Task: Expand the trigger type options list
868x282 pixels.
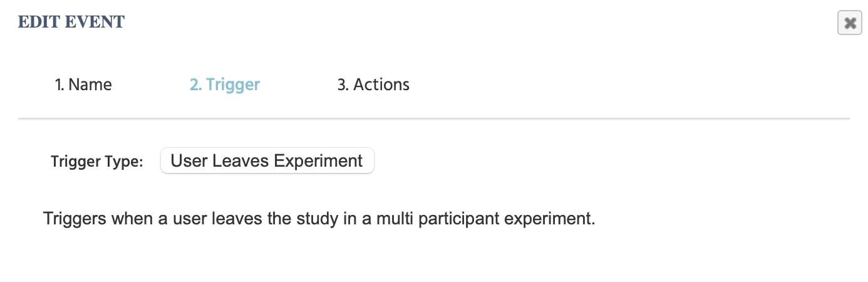Action: (267, 161)
